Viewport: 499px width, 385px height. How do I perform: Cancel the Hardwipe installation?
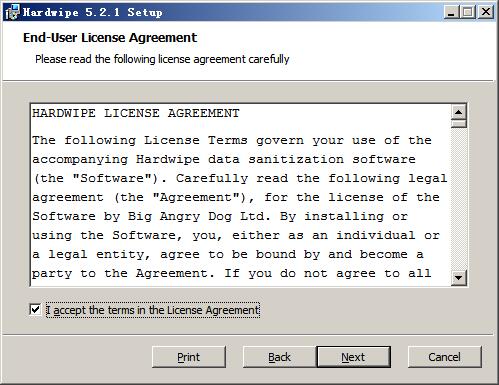pos(445,357)
